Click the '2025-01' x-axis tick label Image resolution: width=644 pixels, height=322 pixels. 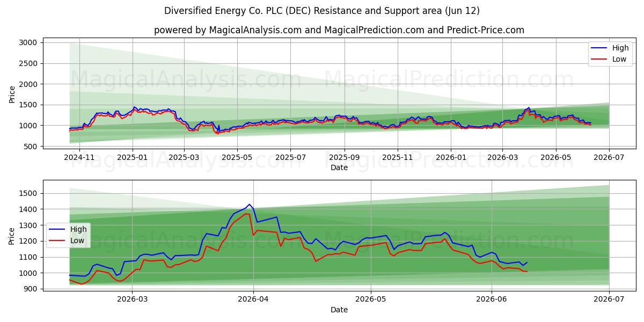[x=132, y=158]
